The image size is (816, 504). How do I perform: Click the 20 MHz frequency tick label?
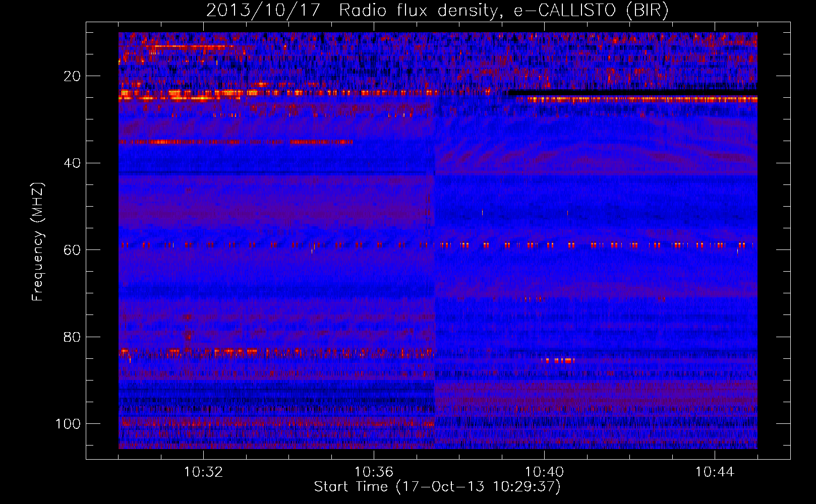[73, 76]
